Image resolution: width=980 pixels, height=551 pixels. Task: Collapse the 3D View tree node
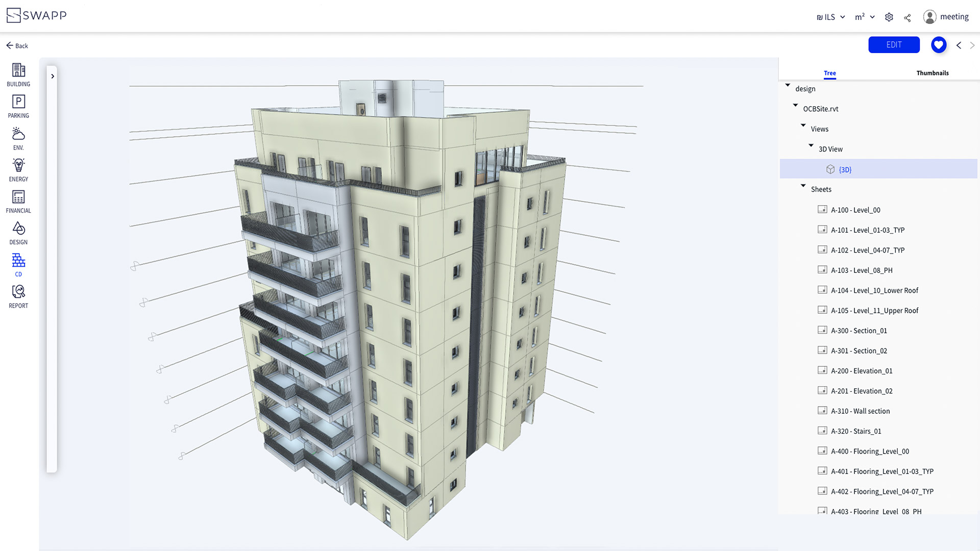pos(811,145)
